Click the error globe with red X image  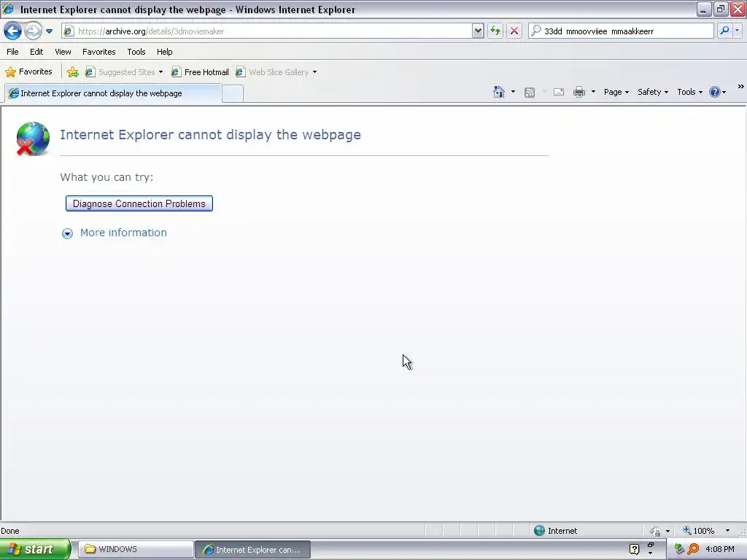pos(33,139)
